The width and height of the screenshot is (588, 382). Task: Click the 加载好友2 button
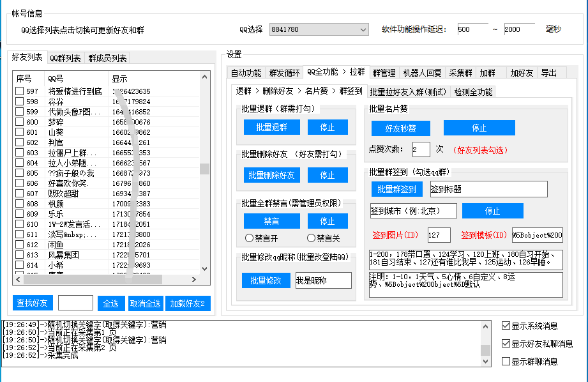(x=188, y=303)
